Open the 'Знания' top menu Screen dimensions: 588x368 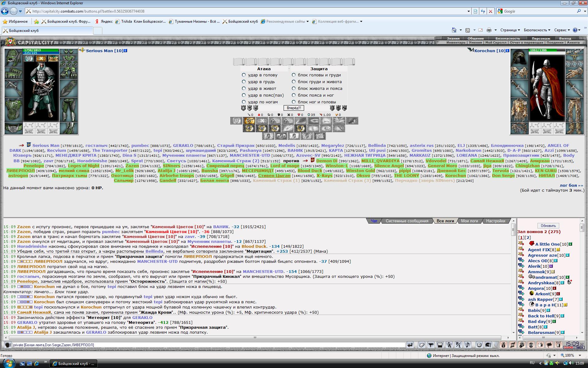point(453,39)
